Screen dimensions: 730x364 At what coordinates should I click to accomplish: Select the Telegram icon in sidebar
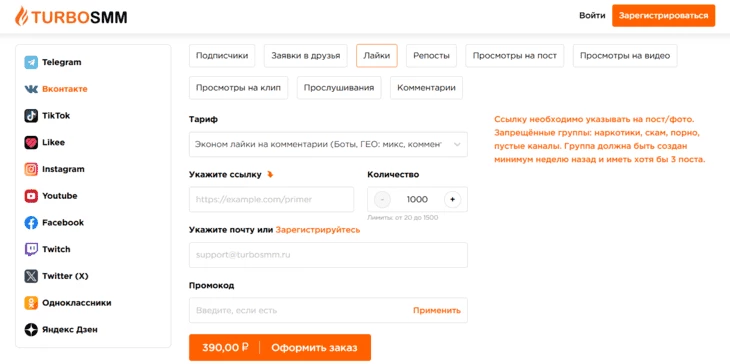(31, 62)
